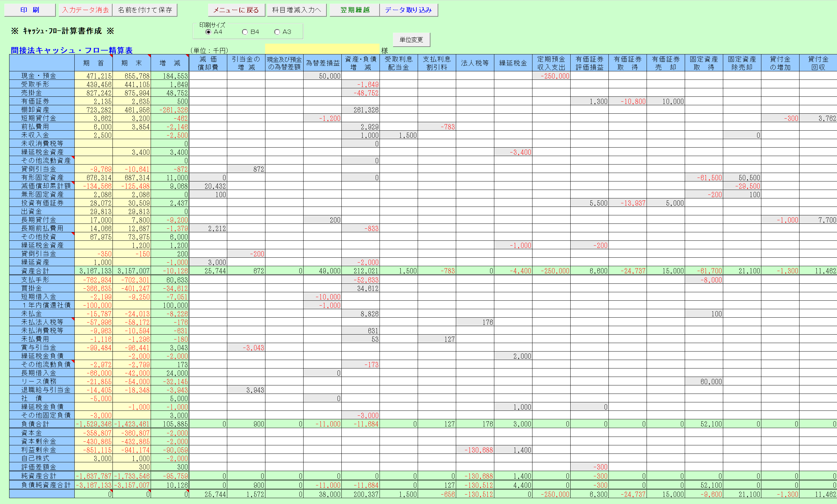Select the 261,326 cell in 棚卸資産 row
The height and width of the screenshot is (504, 837).
click(x=360, y=109)
